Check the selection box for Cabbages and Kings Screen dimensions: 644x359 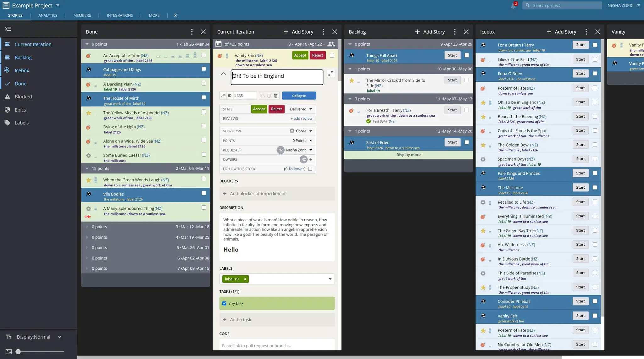[204, 69]
